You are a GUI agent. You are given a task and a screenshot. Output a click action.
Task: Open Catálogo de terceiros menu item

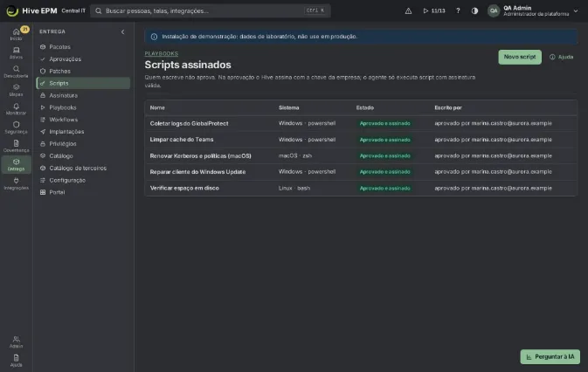tap(83, 169)
